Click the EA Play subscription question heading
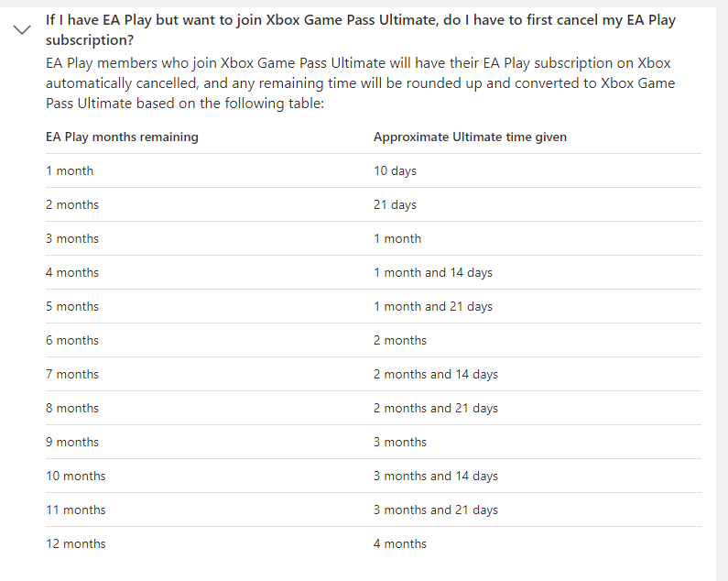This screenshot has height=581, width=728. click(x=361, y=29)
